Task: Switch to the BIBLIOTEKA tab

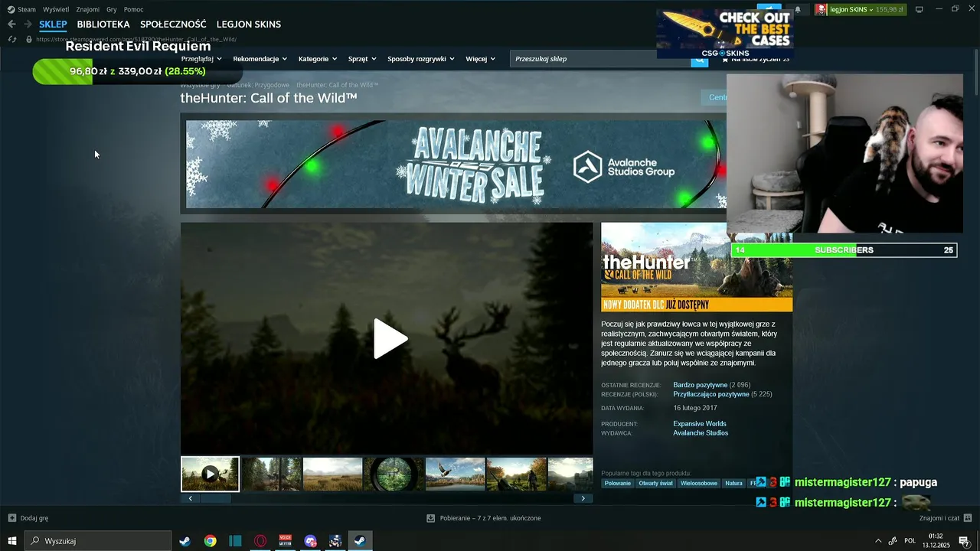Action: click(x=103, y=24)
